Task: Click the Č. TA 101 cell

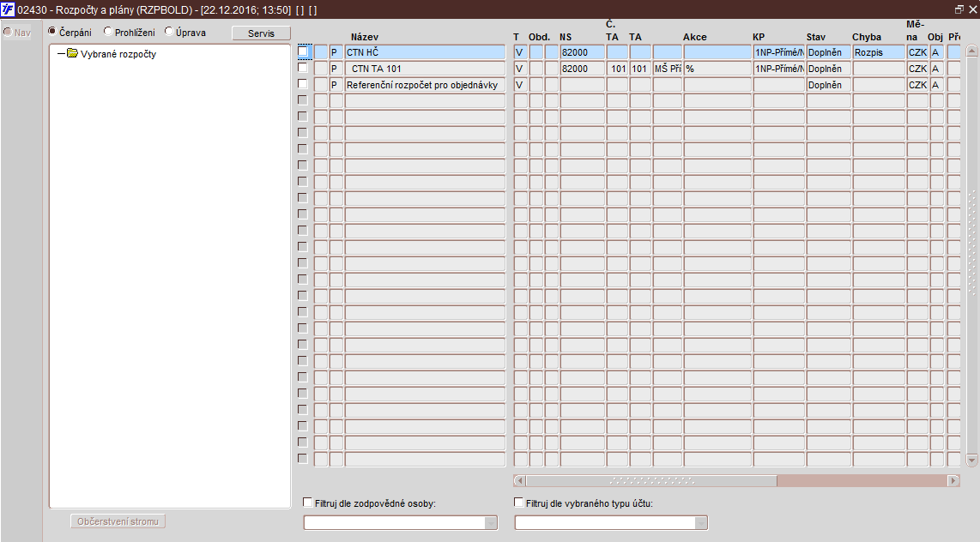Action: 617,69
